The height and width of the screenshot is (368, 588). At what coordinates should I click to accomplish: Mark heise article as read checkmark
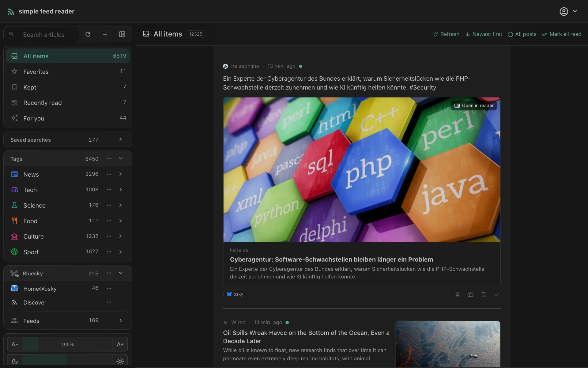(x=496, y=294)
